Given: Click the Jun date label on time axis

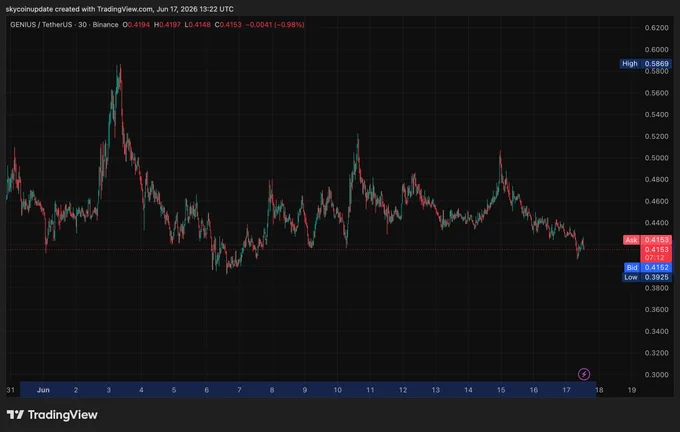Looking at the screenshot, I should [x=43, y=390].
